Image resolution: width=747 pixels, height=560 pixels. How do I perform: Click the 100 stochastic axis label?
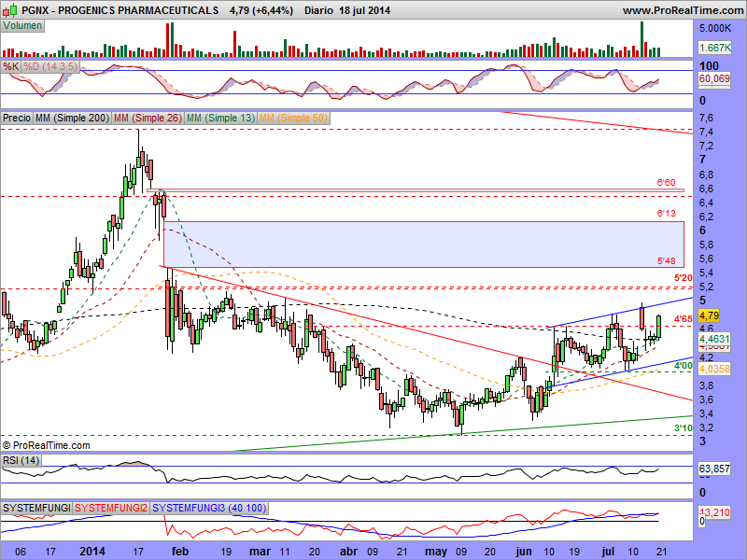coord(709,65)
